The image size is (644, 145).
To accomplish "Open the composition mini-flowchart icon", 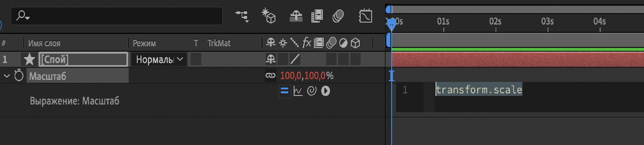I will pyautogui.click(x=242, y=16).
